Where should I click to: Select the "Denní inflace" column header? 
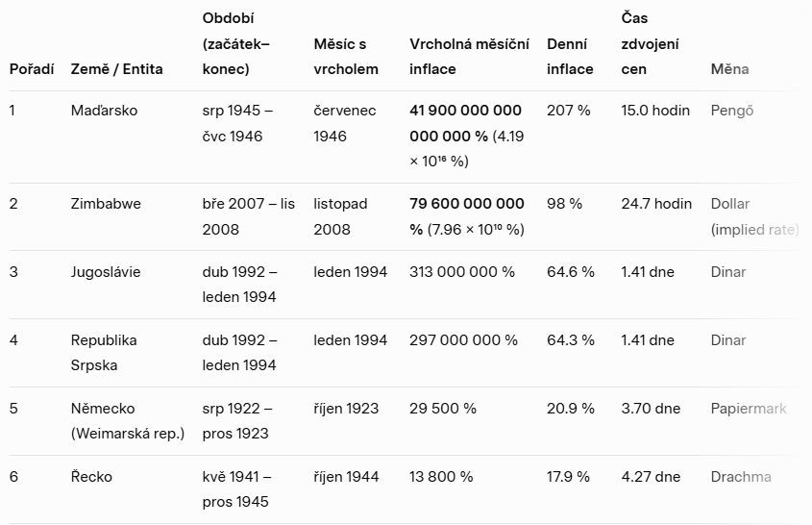[x=570, y=57]
